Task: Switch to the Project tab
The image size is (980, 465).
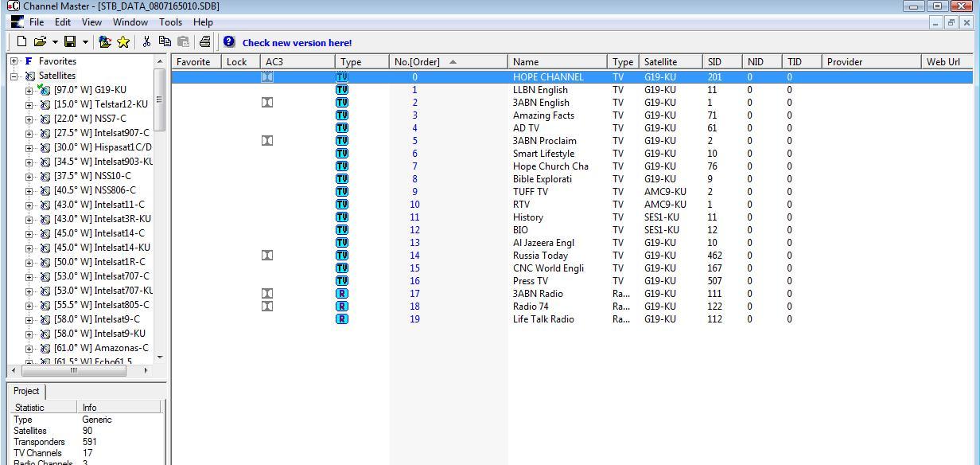Action: point(26,391)
